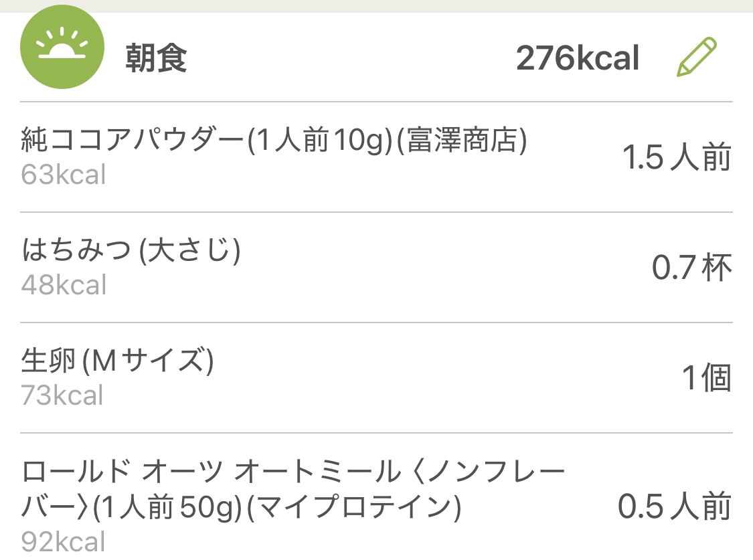The width and height of the screenshot is (753, 560).
Task: Click the 63kcal calorie label
Action: pos(64,175)
